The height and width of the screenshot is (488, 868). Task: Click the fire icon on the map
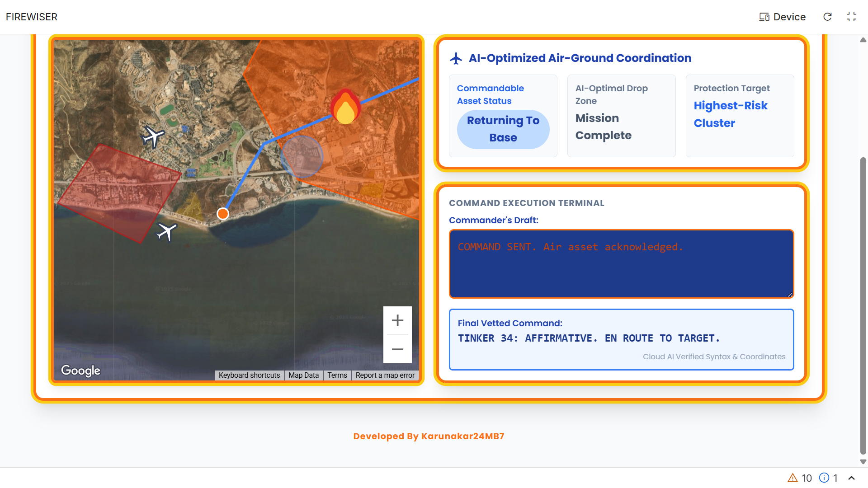[345, 108]
